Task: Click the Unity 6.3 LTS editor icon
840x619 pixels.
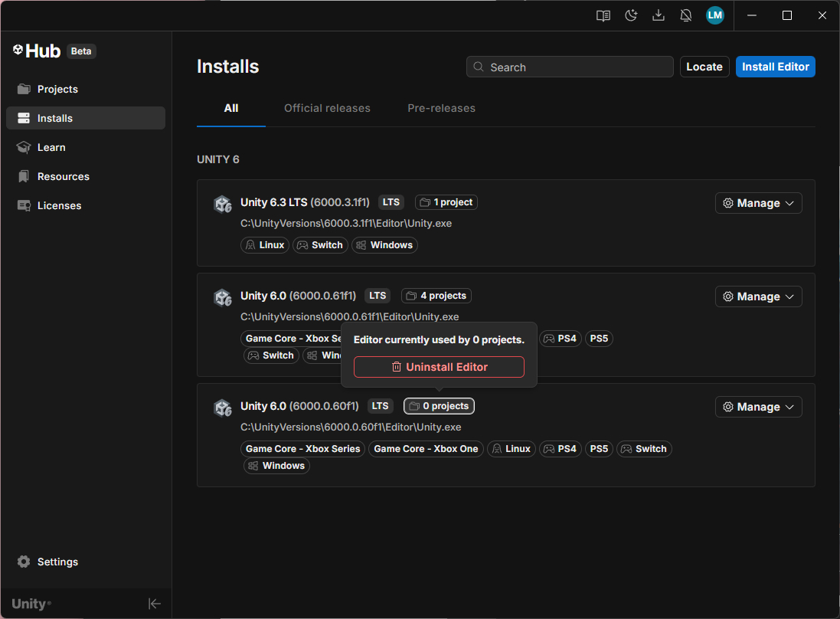Action: click(222, 204)
